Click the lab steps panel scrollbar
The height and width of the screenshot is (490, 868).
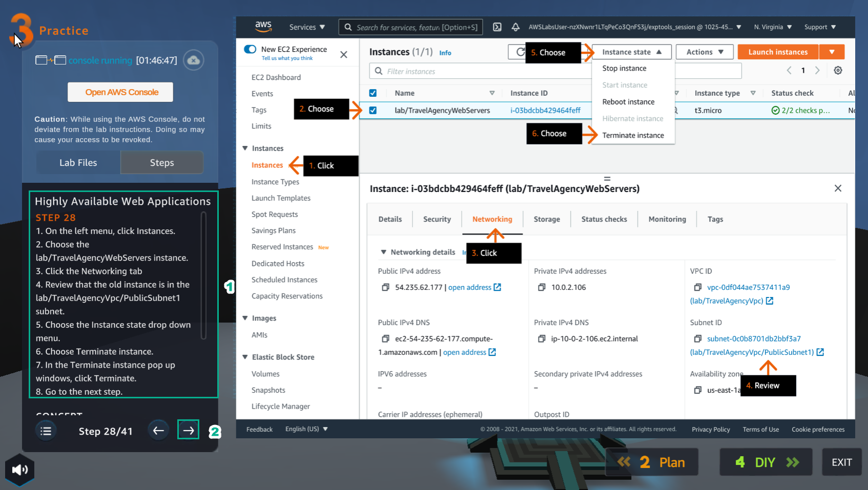pos(203,275)
